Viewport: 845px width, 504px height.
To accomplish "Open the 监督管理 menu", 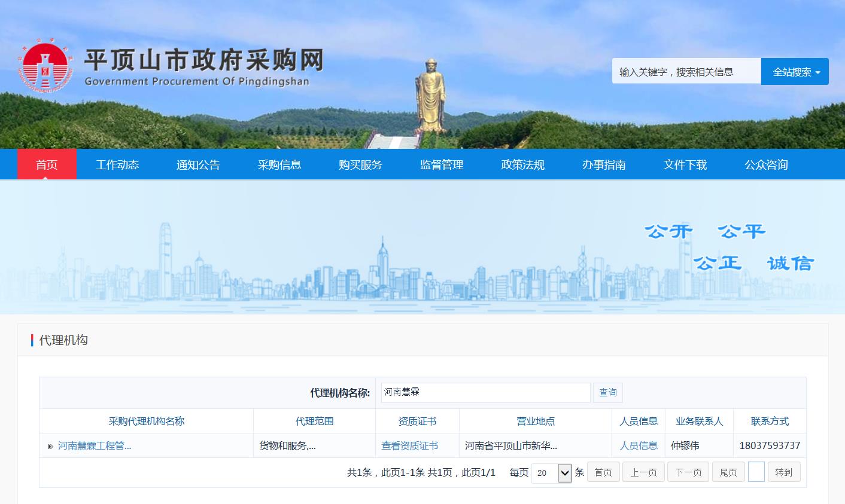I will coord(442,165).
